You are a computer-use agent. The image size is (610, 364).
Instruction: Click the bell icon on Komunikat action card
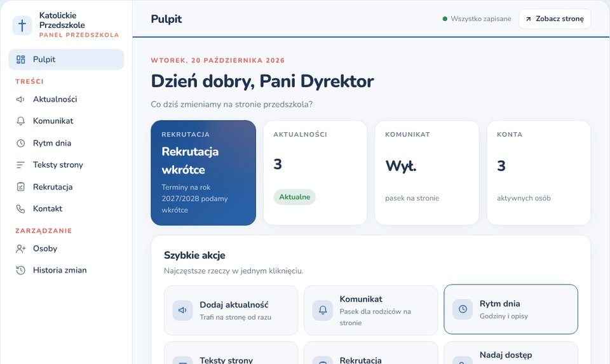(x=323, y=311)
